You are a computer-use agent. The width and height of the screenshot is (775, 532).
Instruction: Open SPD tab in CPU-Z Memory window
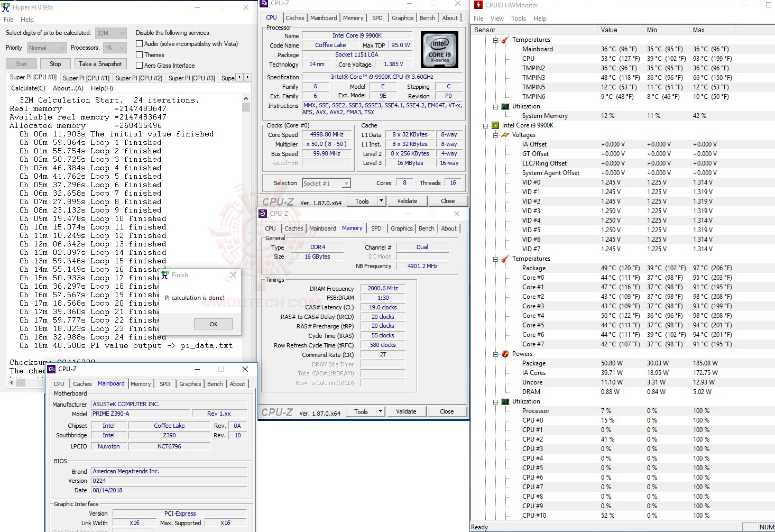point(376,228)
